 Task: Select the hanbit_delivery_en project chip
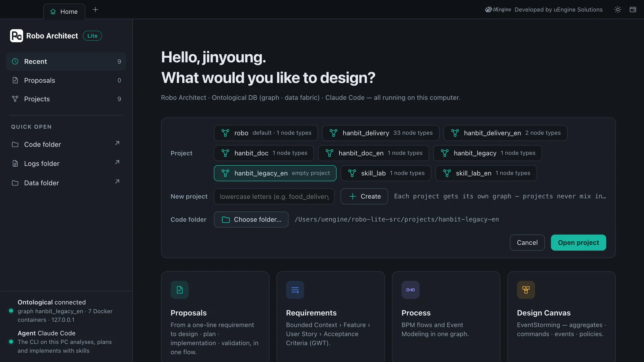coord(505,133)
